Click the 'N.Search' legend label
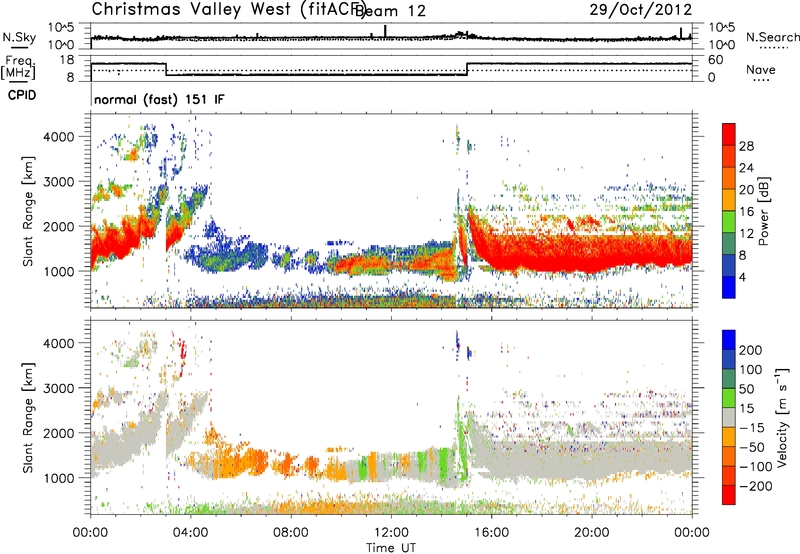 click(772, 37)
